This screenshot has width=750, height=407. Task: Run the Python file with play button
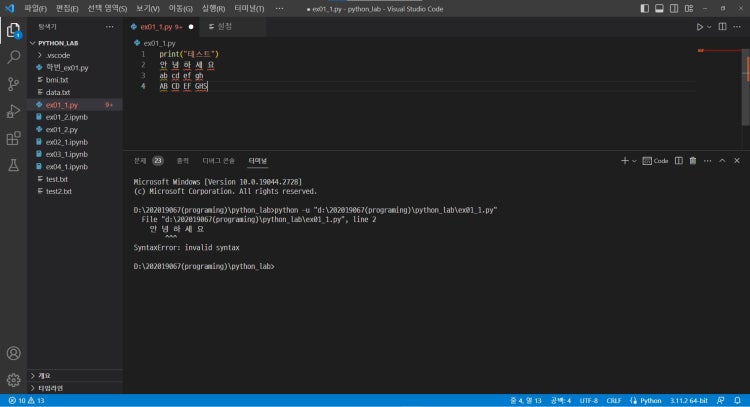coord(699,27)
